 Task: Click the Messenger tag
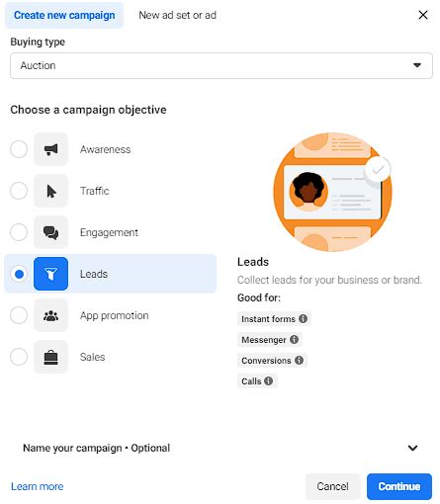click(x=270, y=339)
